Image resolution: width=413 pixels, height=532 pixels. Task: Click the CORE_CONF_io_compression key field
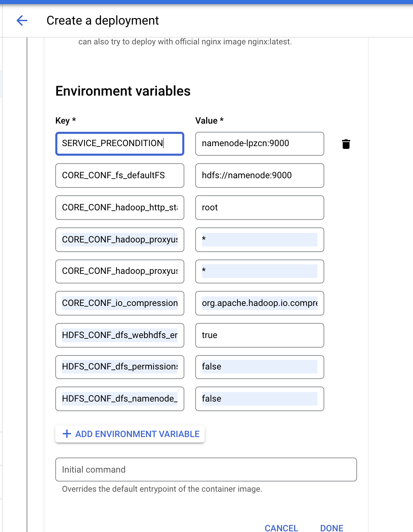119,303
